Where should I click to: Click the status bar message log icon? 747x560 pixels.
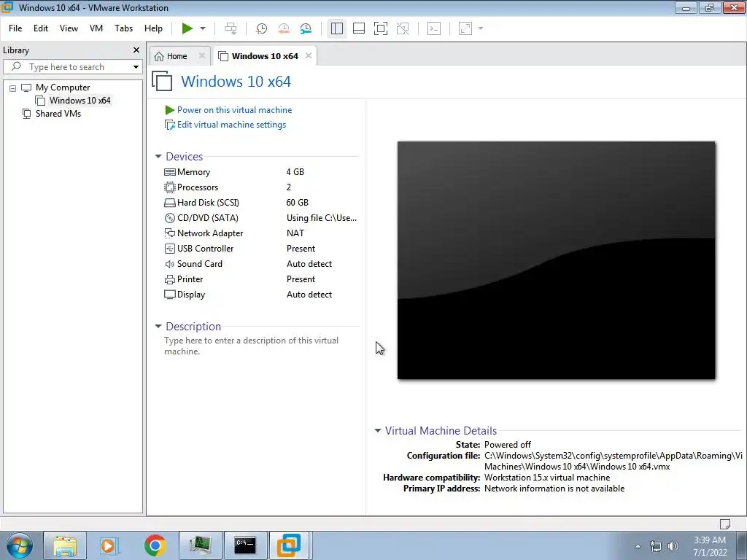[x=724, y=524]
